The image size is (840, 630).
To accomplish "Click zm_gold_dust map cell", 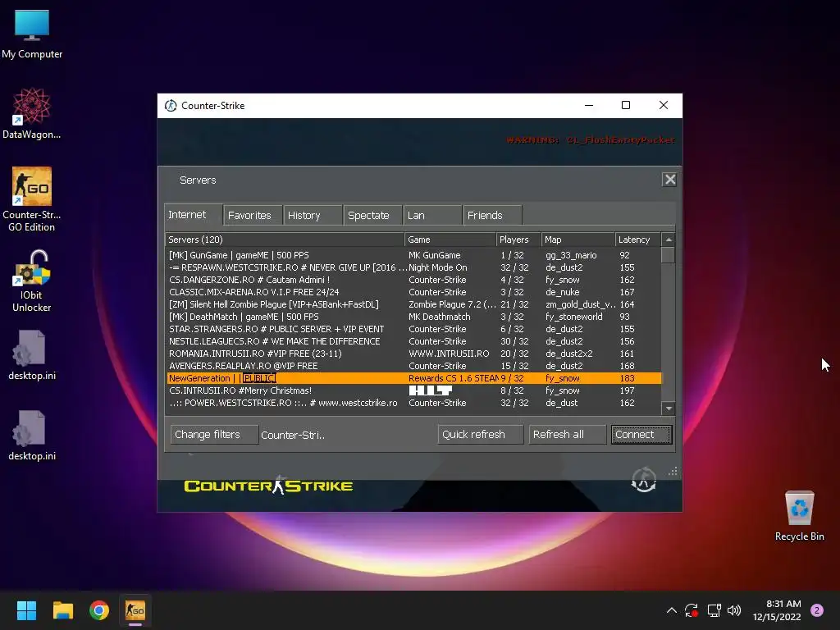I will (x=580, y=304).
